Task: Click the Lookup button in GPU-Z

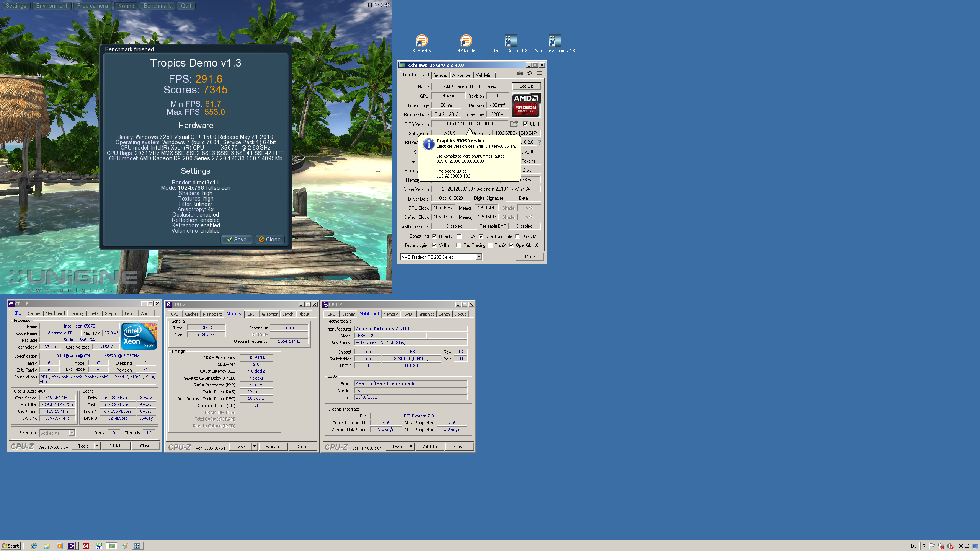Action: pyautogui.click(x=526, y=86)
